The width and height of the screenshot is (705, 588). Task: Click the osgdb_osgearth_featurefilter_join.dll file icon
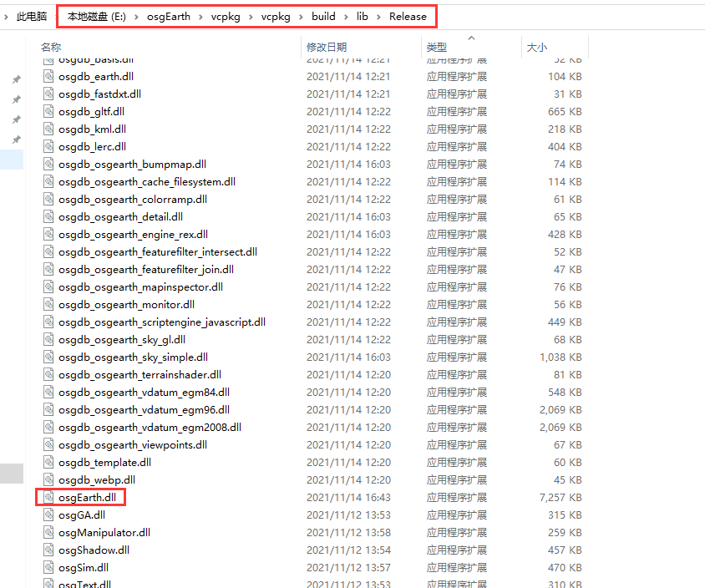pos(48,269)
